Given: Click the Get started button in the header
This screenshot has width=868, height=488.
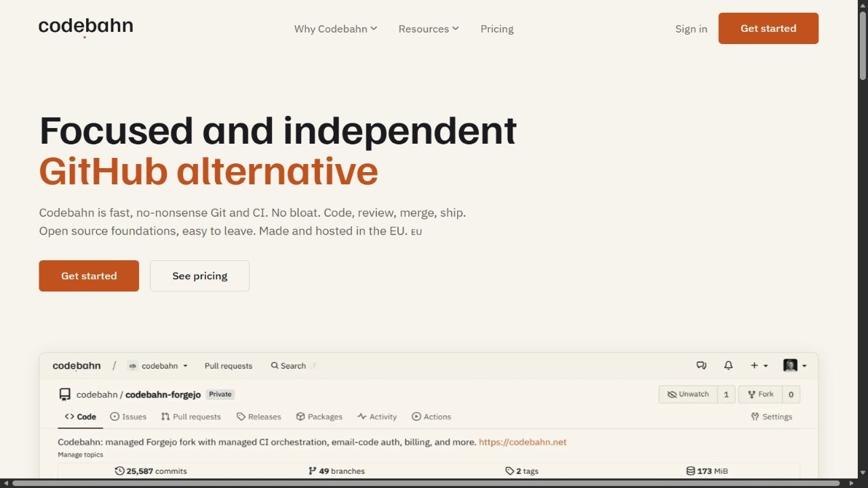Looking at the screenshot, I should coord(768,28).
